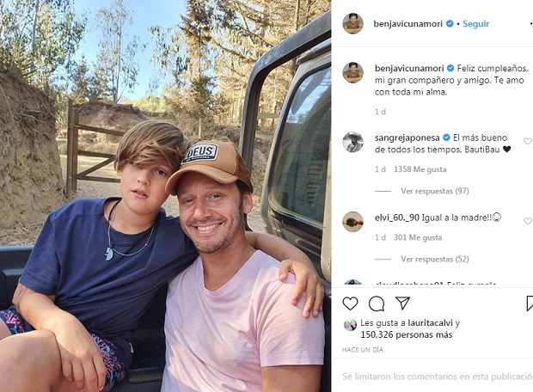Screen dimensions: 533x392
Task: Open sangrejaponesa's avatar
Action: click(352, 142)
